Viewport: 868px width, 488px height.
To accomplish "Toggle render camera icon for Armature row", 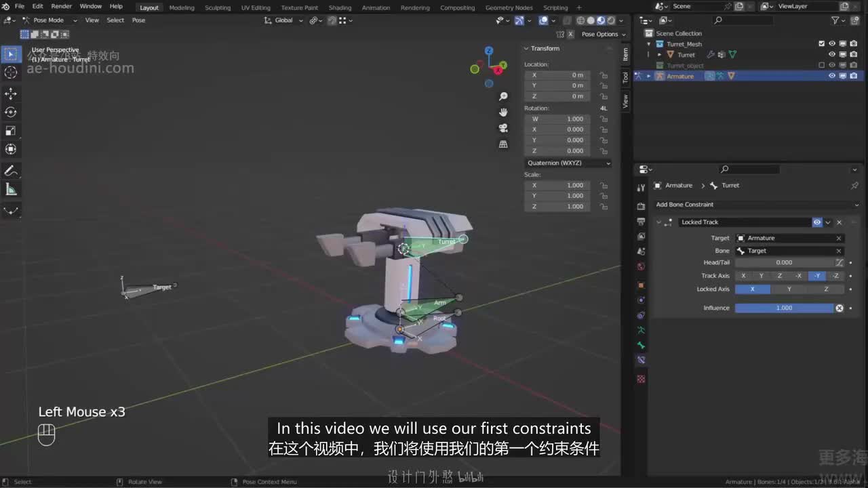I will click(x=854, y=76).
